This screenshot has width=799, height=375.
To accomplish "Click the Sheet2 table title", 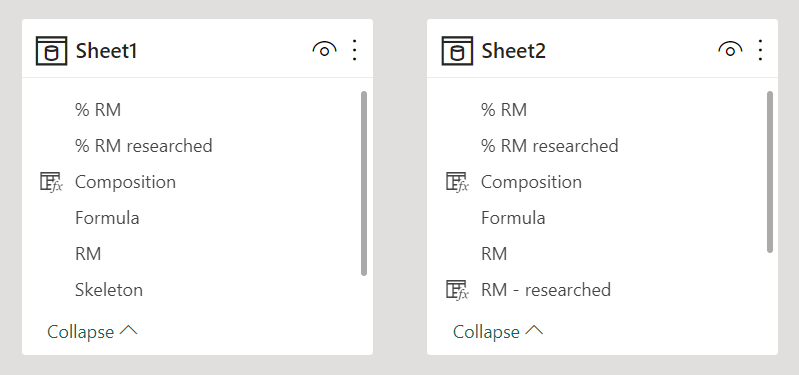I will (513, 51).
